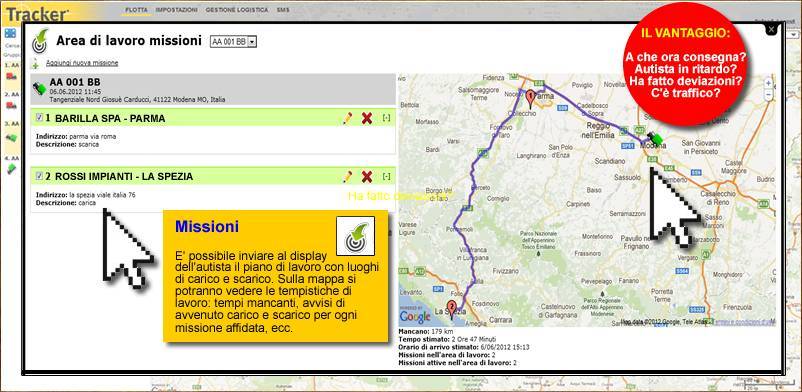Click map marker 2 at La Spezia
The width and height of the screenshot is (802, 392).
point(452,310)
